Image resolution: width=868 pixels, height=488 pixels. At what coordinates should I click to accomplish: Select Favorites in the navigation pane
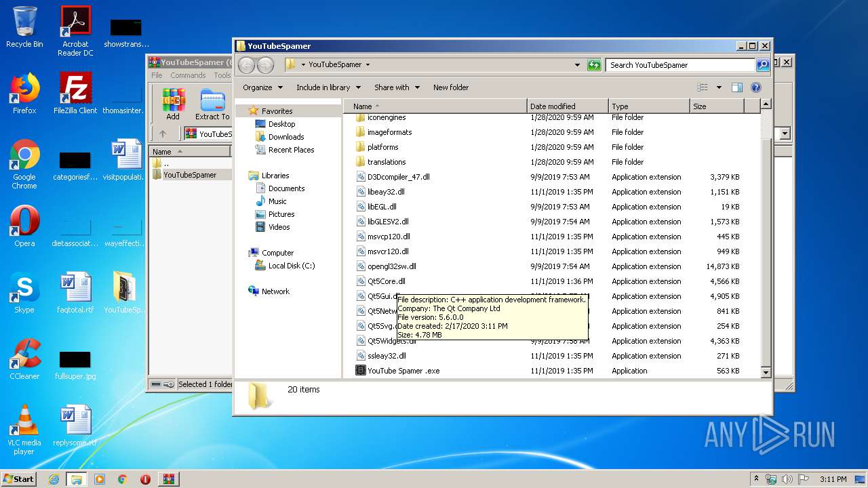tap(277, 111)
